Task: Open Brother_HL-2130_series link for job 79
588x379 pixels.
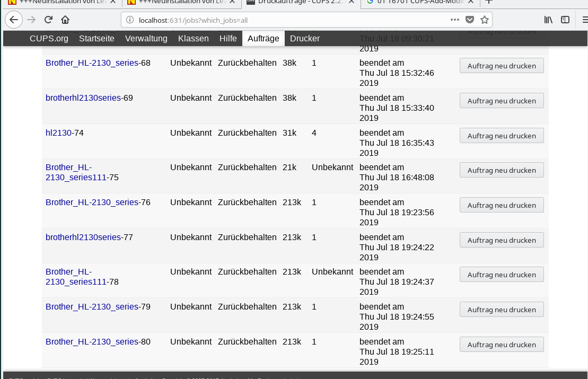Action: point(92,307)
